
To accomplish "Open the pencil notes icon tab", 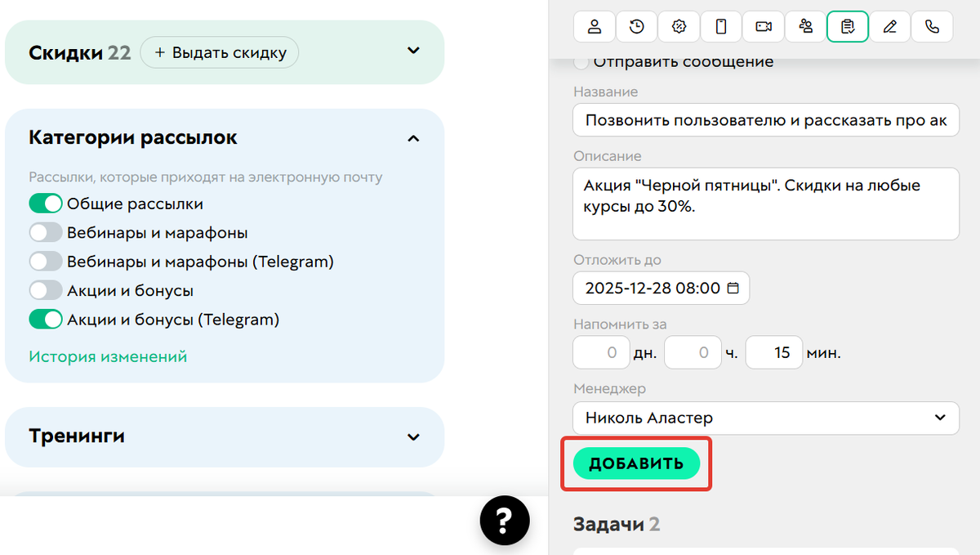I will point(889,26).
